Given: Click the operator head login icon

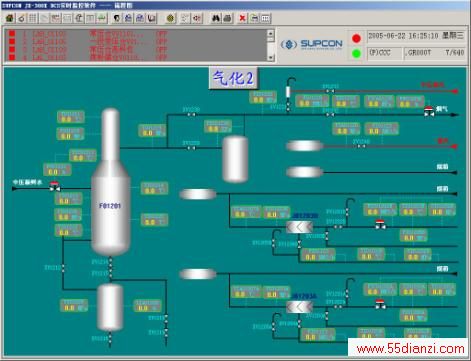Looking at the screenshot, I should [x=117, y=18].
